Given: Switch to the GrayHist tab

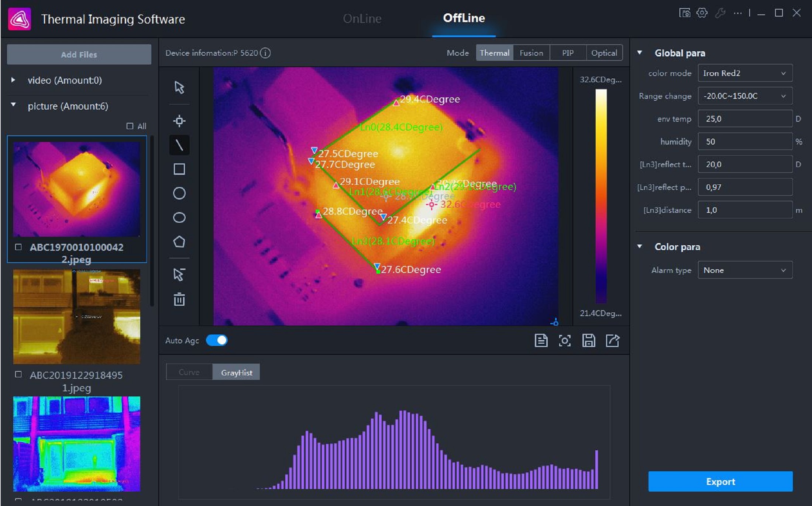Looking at the screenshot, I should coord(237,372).
